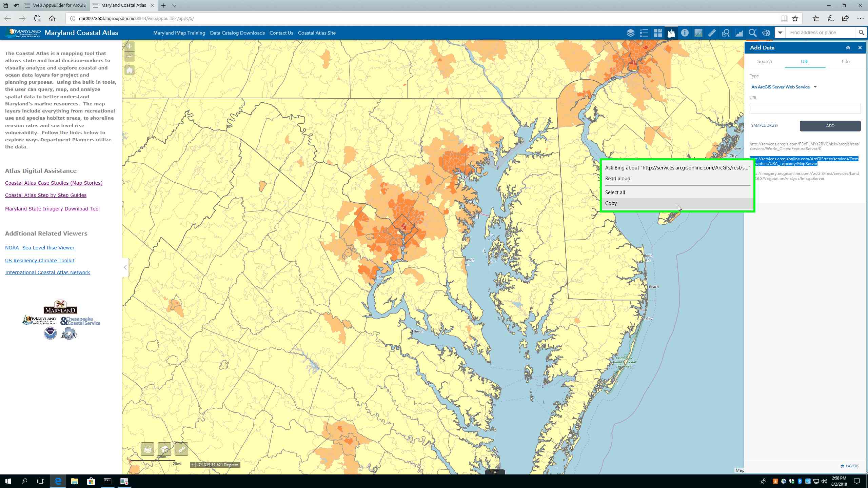The width and height of the screenshot is (868, 488).
Task: Switch to the File tab in Add Data
Action: [x=845, y=61]
